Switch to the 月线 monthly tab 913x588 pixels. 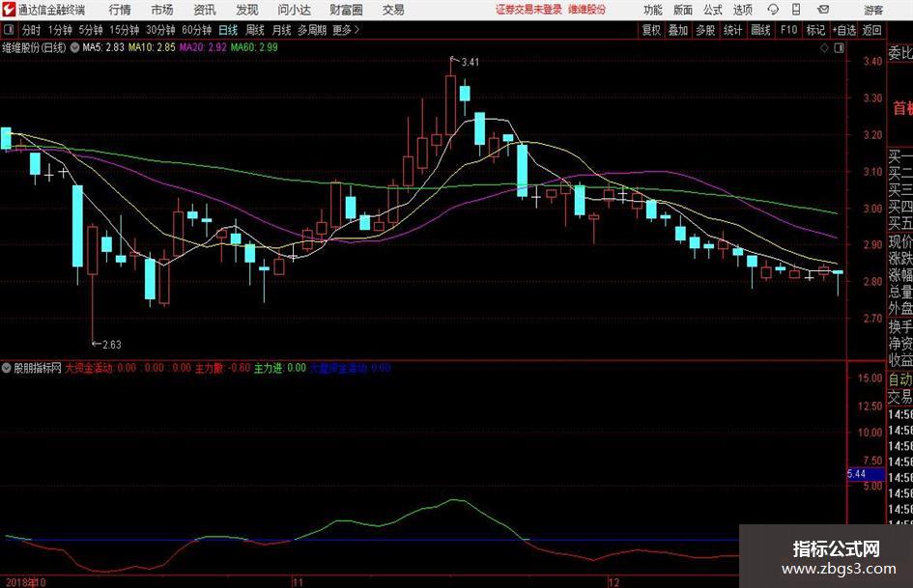click(x=281, y=30)
